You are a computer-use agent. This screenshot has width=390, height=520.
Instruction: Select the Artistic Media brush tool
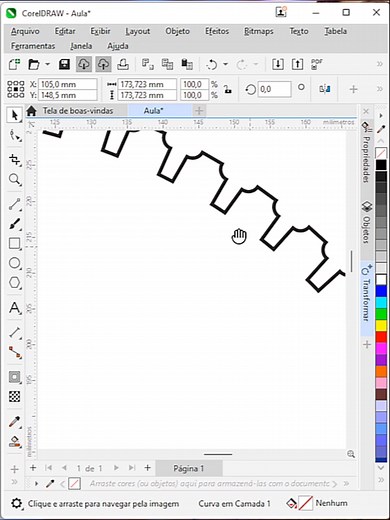coord(14,224)
